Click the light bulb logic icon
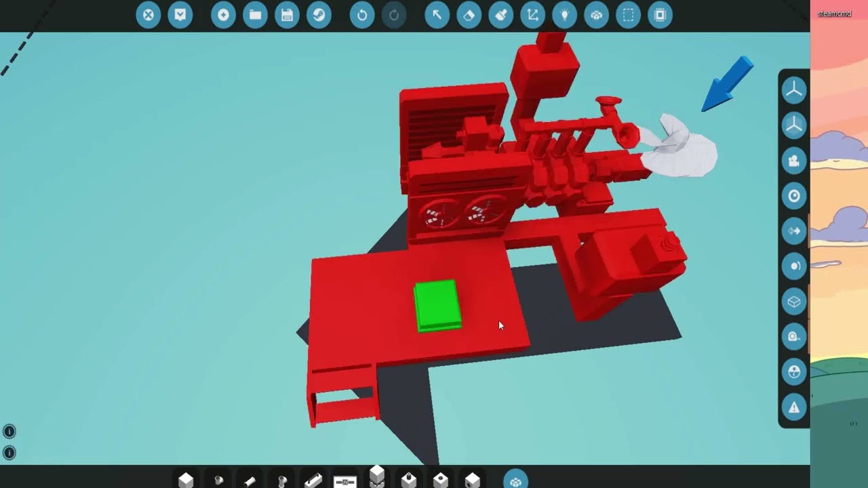 point(565,15)
